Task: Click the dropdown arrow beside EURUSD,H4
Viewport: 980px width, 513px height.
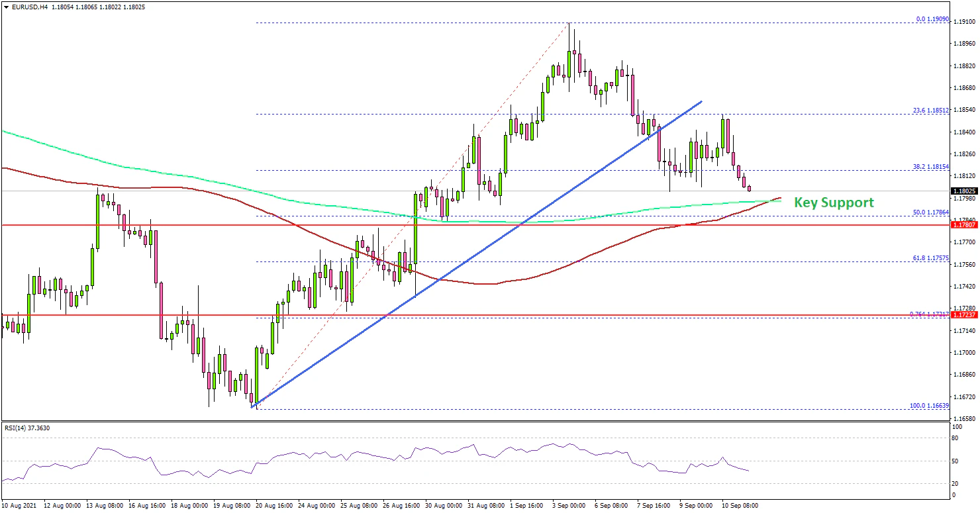Action: click(5, 7)
